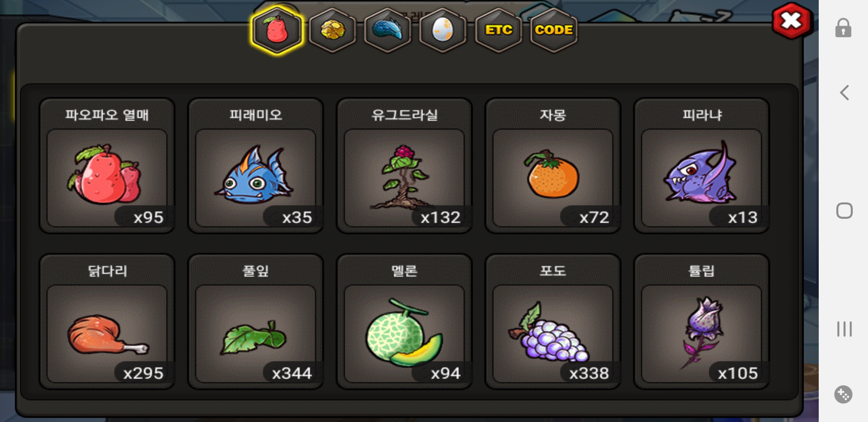Open the CODE tab
The image size is (868, 422).
554,30
